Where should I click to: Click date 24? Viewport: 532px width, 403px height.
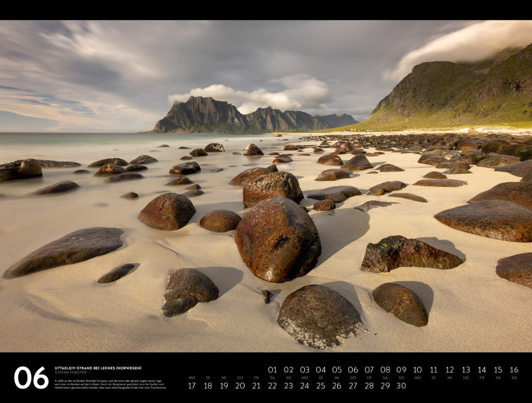pos(305,386)
